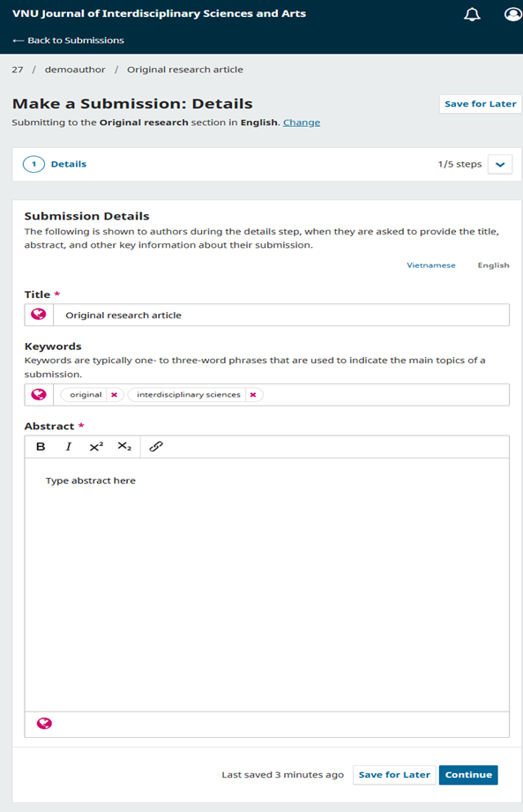The height and width of the screenshot is (812, 523).
Task: Apply bold formatting in abstract toolbar
Action: click(41, 446)
